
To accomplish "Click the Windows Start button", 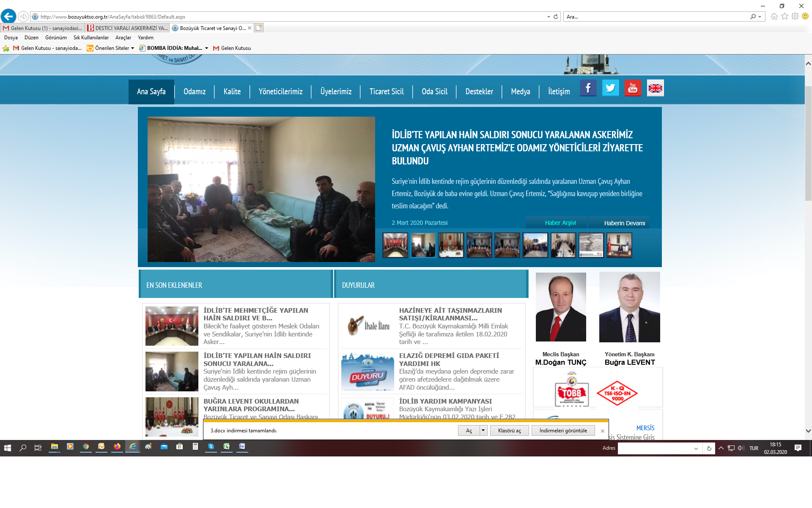I will click(x=8, y=448).
